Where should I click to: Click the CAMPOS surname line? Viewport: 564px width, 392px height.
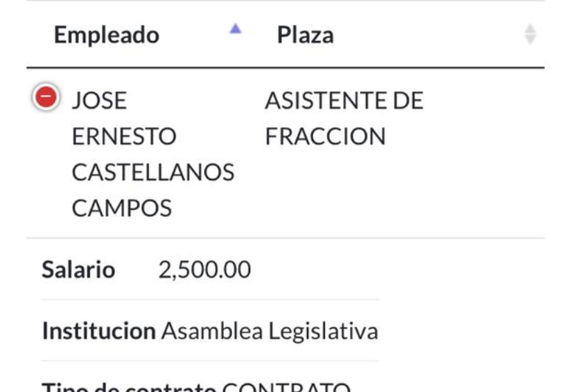click(x=122, y=208)
